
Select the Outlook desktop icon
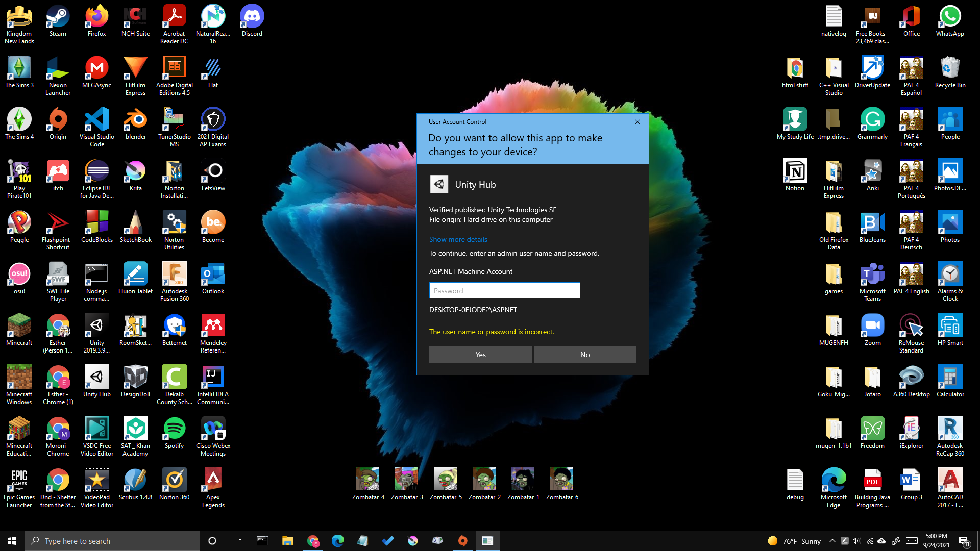click(x=213, y=279)
